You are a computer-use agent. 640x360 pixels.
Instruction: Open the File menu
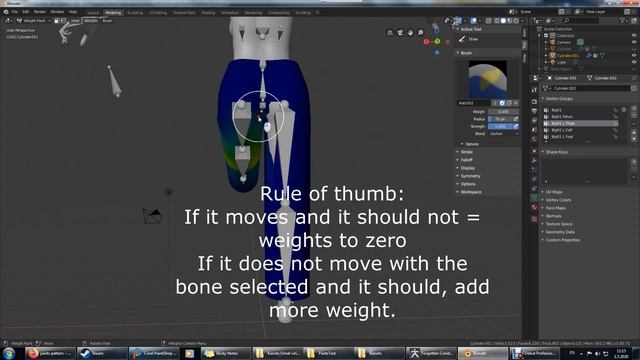click(15, 12)
